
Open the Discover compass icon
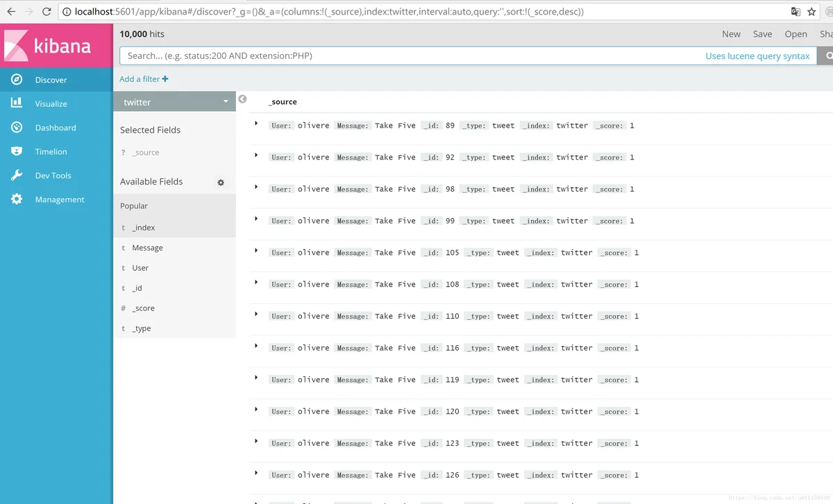pos(17,80)
